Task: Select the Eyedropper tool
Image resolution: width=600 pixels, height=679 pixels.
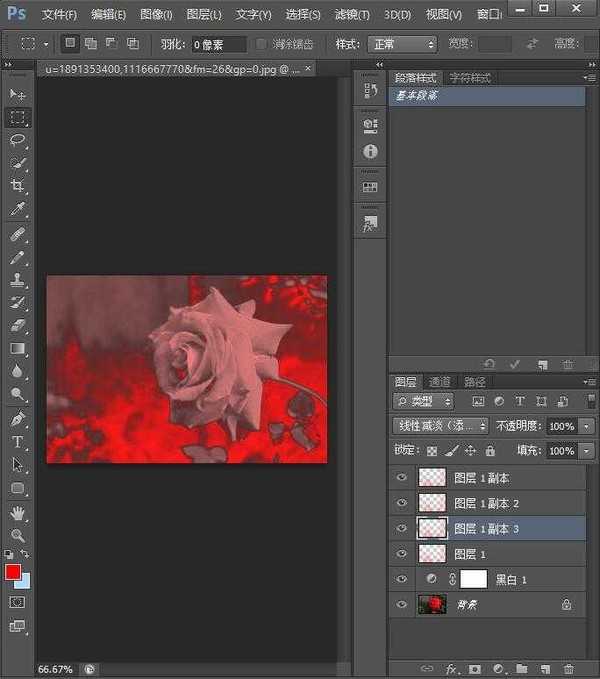Action: [x=18, y=210]
